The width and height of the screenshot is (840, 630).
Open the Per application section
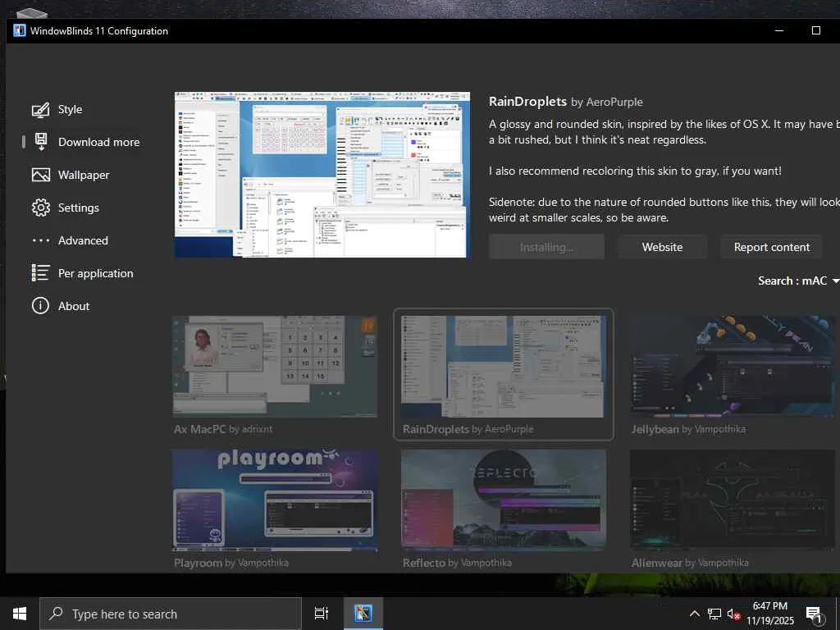(96, 273)
